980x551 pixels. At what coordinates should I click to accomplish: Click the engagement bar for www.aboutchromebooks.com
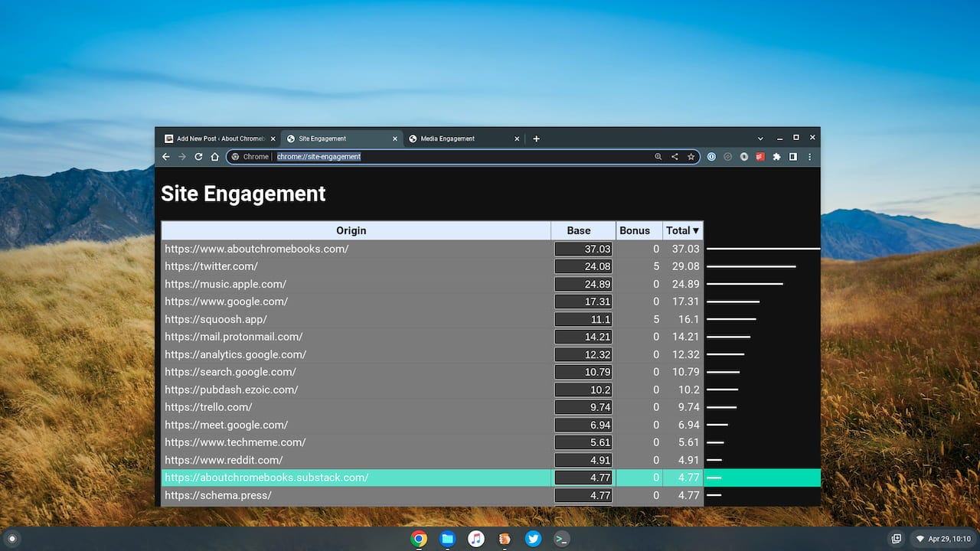pos(763,249)
